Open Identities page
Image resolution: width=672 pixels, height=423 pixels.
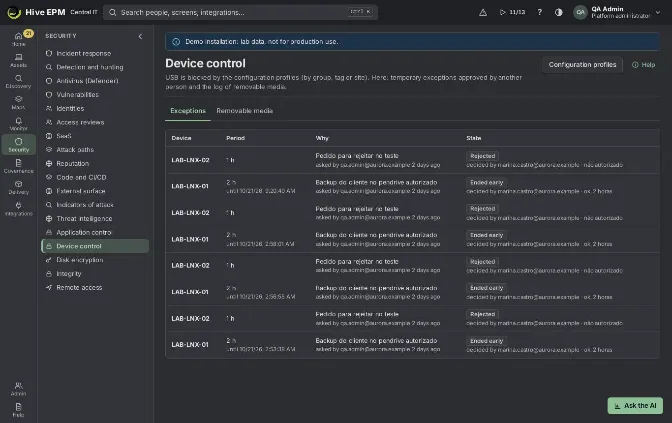pyautogui.click(x=95, y=108)
